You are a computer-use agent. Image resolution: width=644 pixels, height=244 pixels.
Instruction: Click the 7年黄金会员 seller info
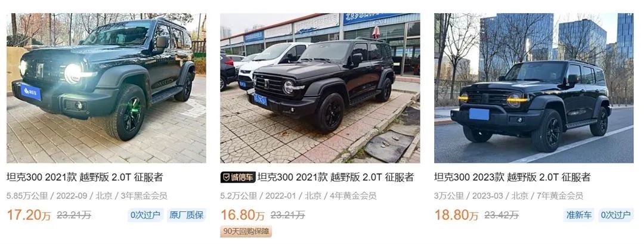pos(559,196)
